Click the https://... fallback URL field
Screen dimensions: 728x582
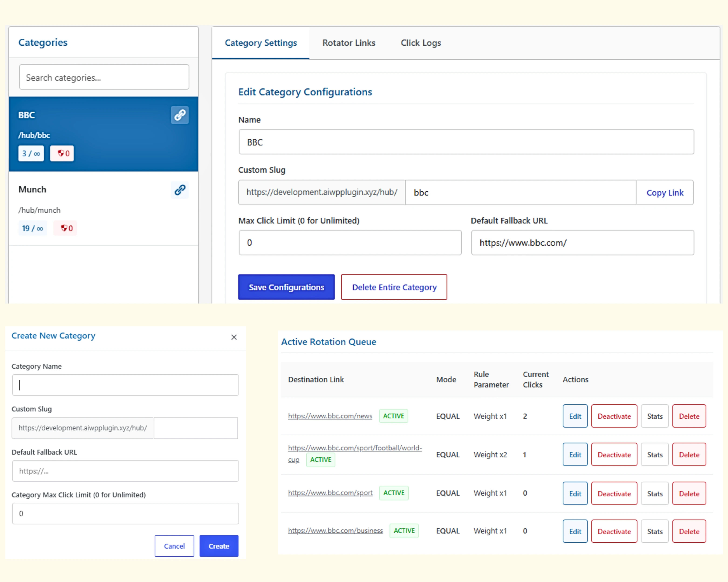(125, 471)
